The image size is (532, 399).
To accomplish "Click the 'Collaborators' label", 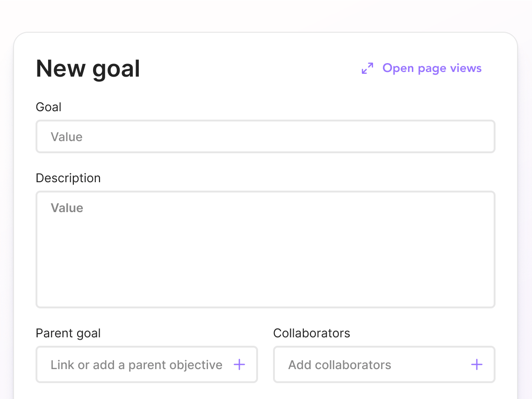I will click(x=311, y=333).
